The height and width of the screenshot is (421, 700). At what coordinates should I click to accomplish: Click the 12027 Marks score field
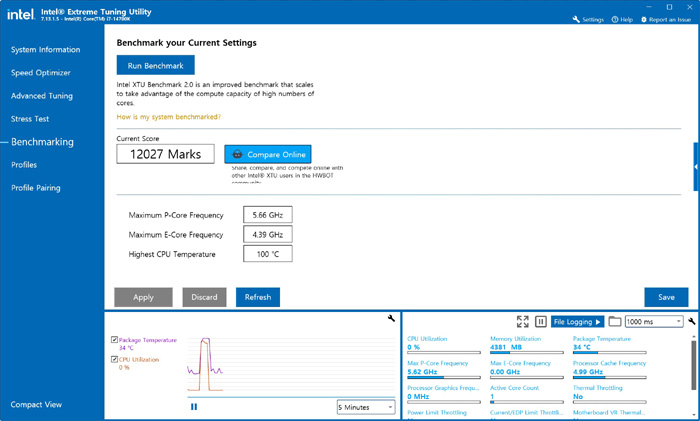click(166, 154)
